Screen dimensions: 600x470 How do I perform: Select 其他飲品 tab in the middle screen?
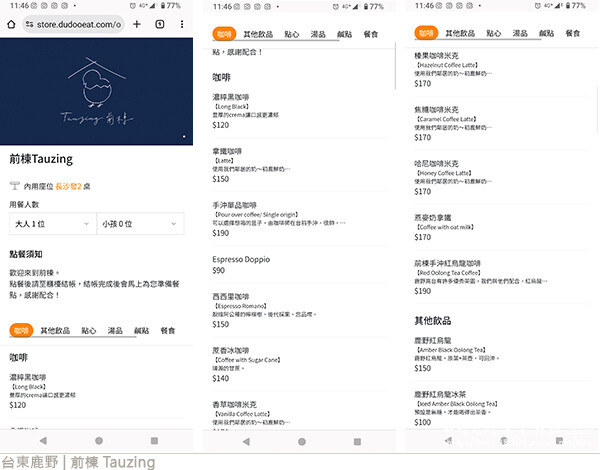(x=258, y=34)
